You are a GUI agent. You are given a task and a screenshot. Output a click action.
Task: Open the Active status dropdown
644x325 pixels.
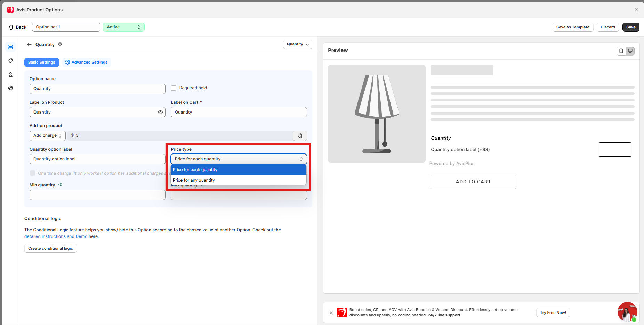(x=123, y=27)
